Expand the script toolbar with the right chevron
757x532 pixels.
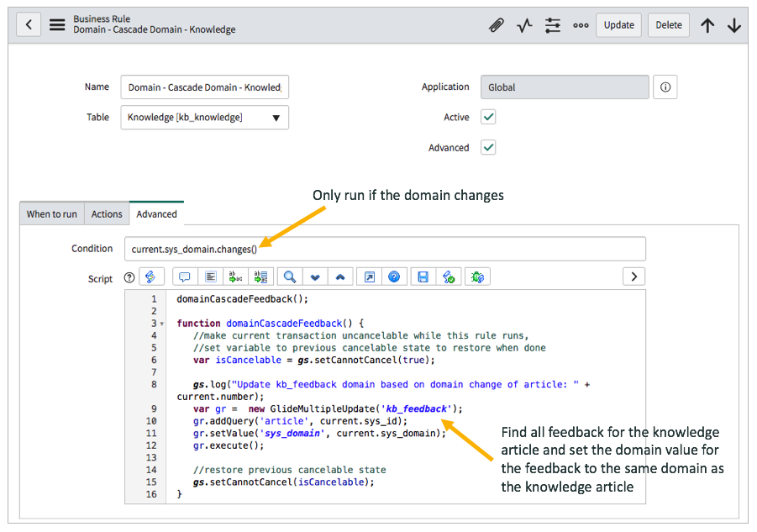[634, 277]
